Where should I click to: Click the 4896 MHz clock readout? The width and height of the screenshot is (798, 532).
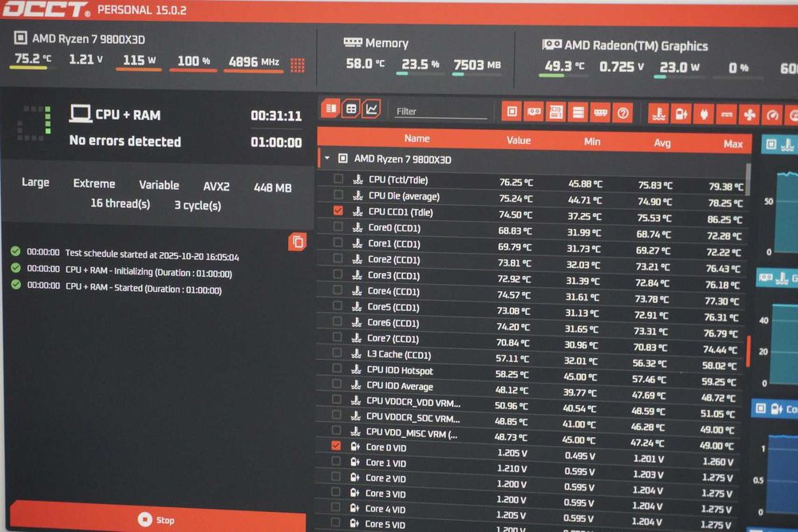pyautogui.click(x=254, y=61)
